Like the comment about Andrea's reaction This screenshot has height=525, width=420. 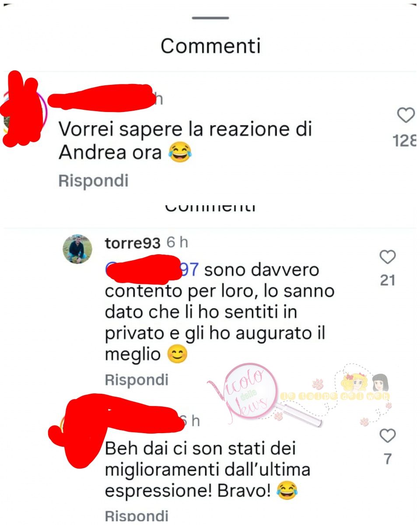(406, 115)
